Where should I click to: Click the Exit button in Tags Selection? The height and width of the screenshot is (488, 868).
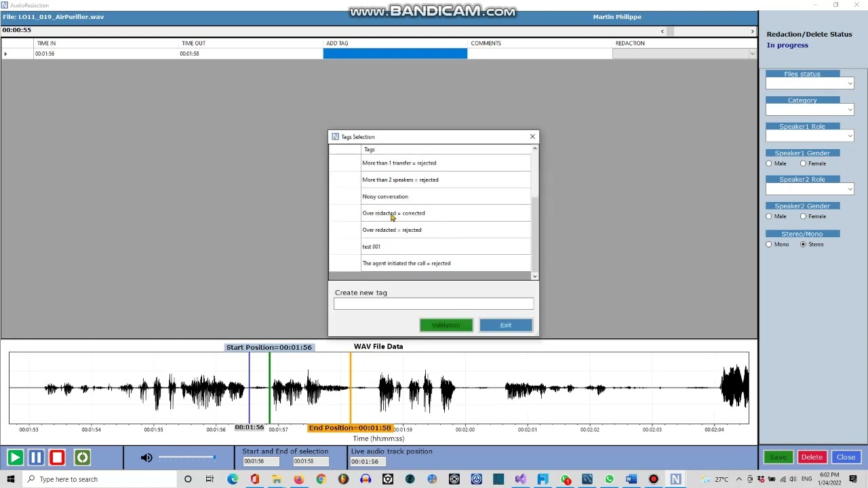[x=506, y=325]
